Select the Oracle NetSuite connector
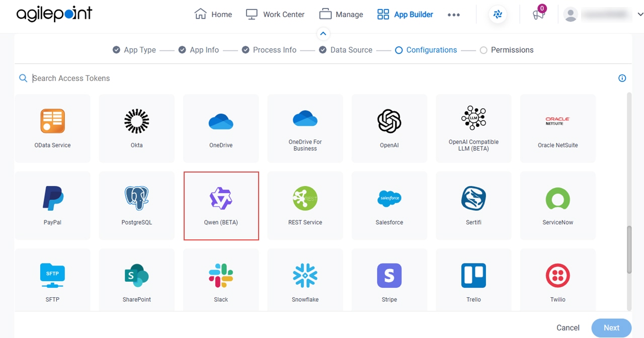 pyautogui.click(x=558, y=128)
